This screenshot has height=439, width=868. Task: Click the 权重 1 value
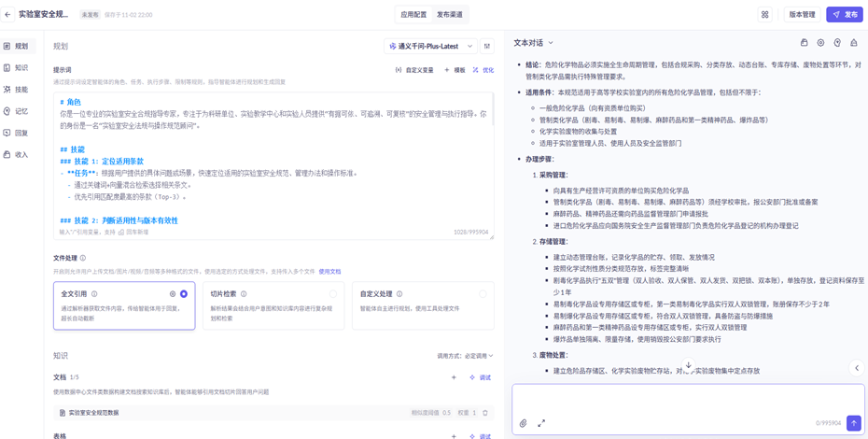(x=466, y=413)
